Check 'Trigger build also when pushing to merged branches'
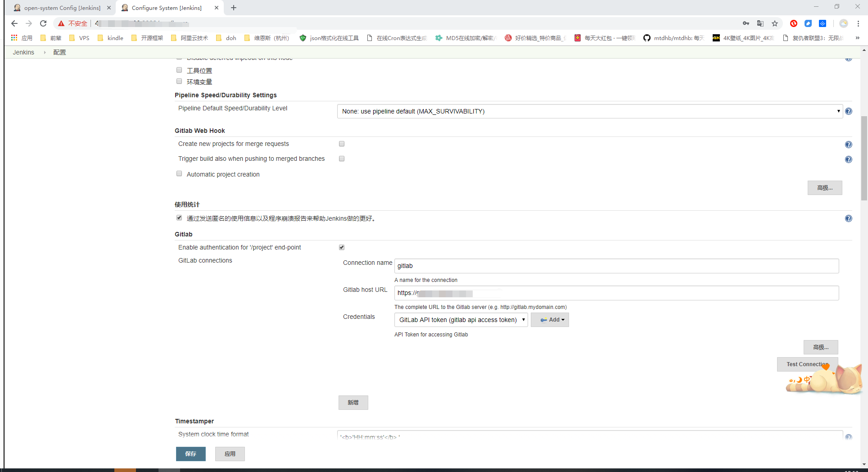Screen dimensions: 868x472 coord(342,159)
